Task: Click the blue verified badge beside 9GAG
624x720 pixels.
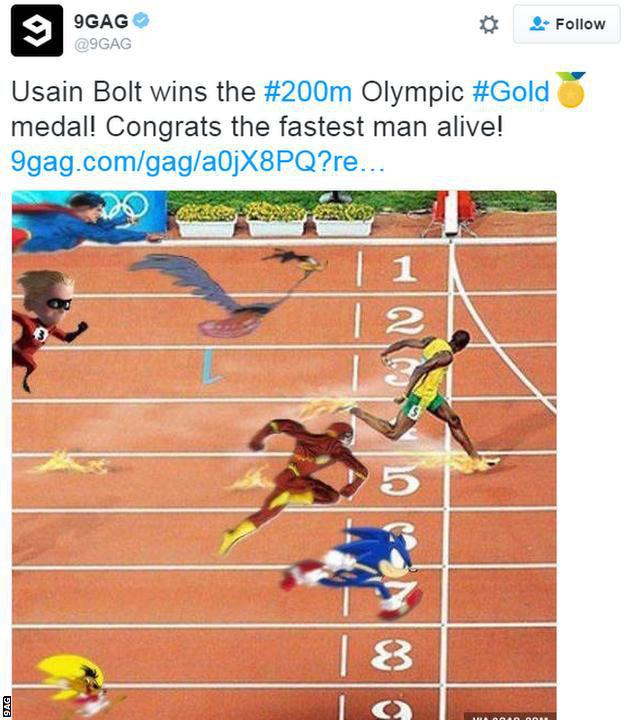Action: [x=141, y=20]
